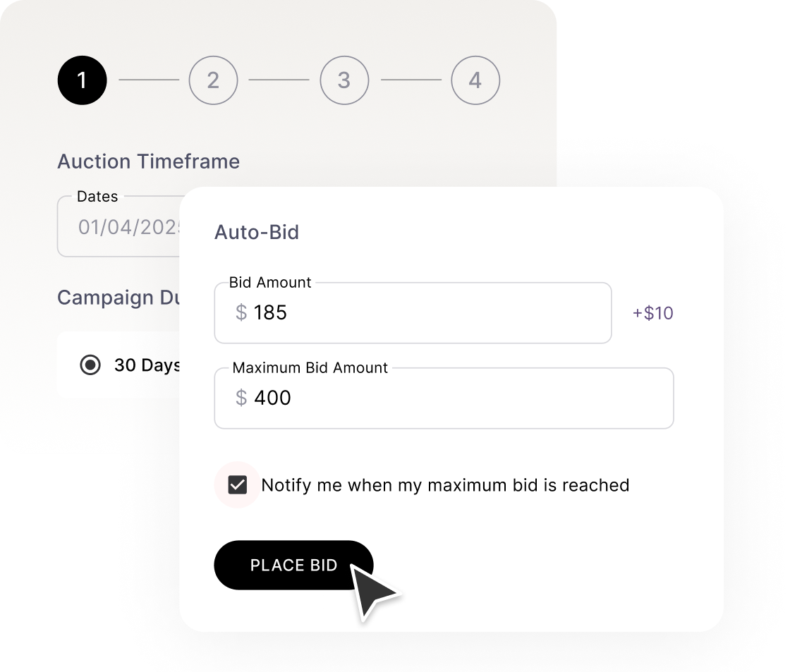Select the 30 Days radio button
This screenshot has width=802, height=672.
tap(90, 365)
